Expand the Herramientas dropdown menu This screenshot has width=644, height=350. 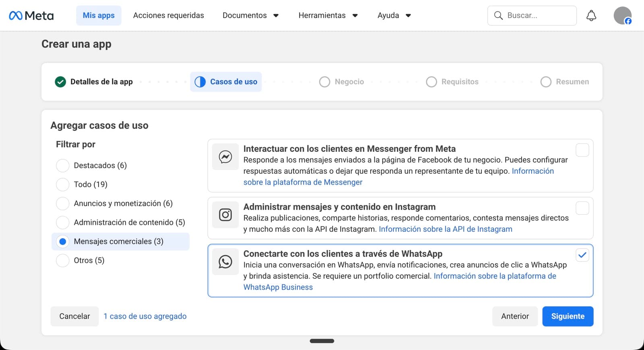[328, 16]
